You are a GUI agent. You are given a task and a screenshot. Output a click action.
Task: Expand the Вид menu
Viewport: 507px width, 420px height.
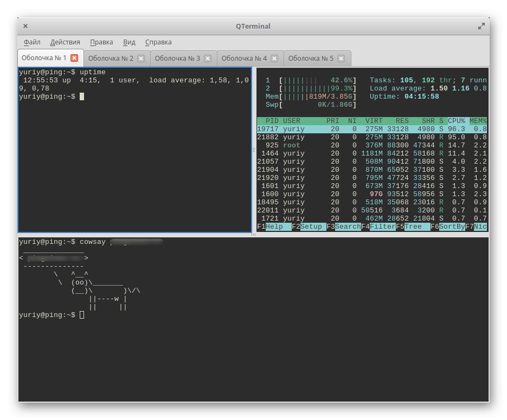[x=129, y=42]
